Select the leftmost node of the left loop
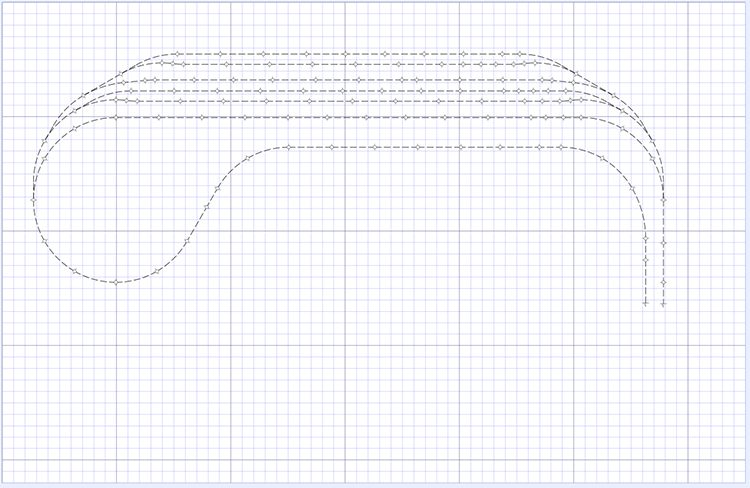This screenshot has width=750, height=488. (33, 200)
